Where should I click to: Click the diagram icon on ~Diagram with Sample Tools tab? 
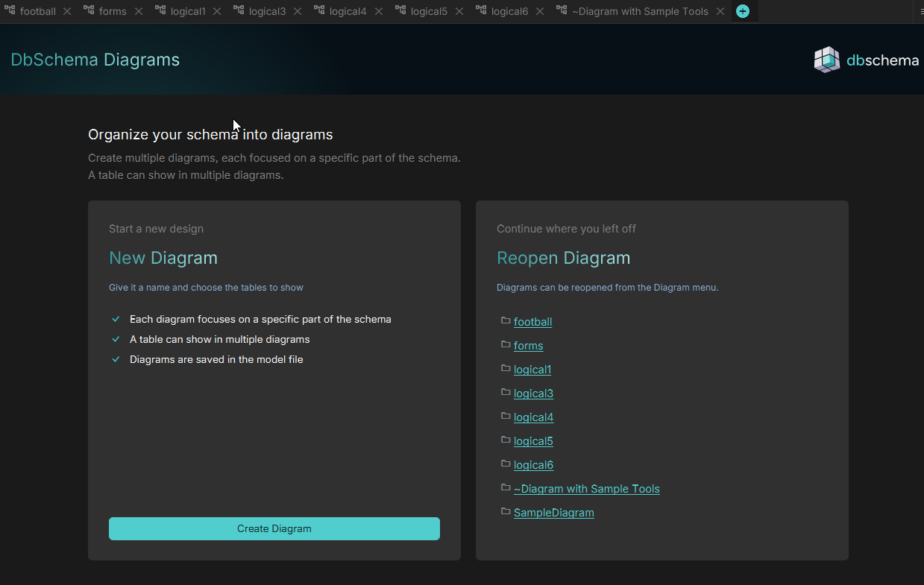(x=562, y=10)
